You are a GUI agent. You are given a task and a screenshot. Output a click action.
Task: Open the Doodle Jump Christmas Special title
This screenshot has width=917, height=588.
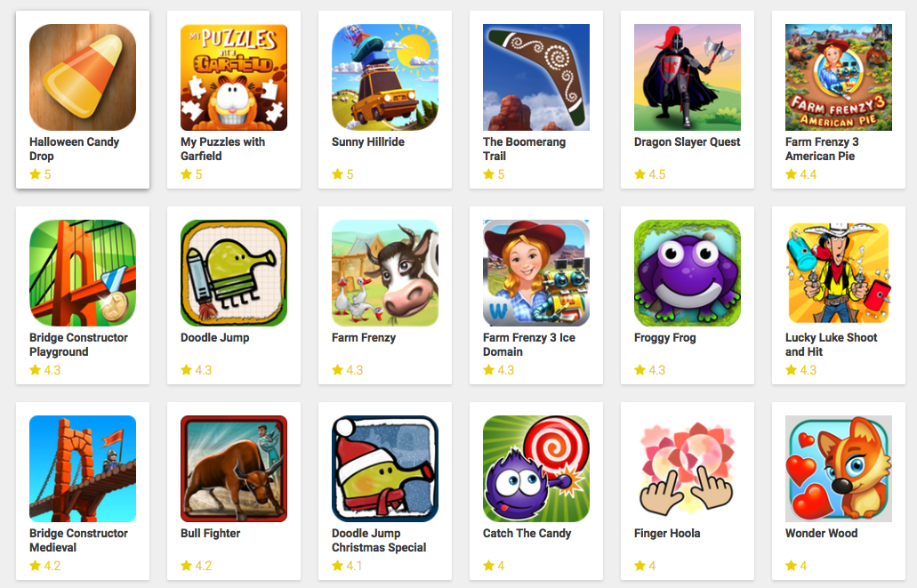pyautogui.click(x=379, y=540)
